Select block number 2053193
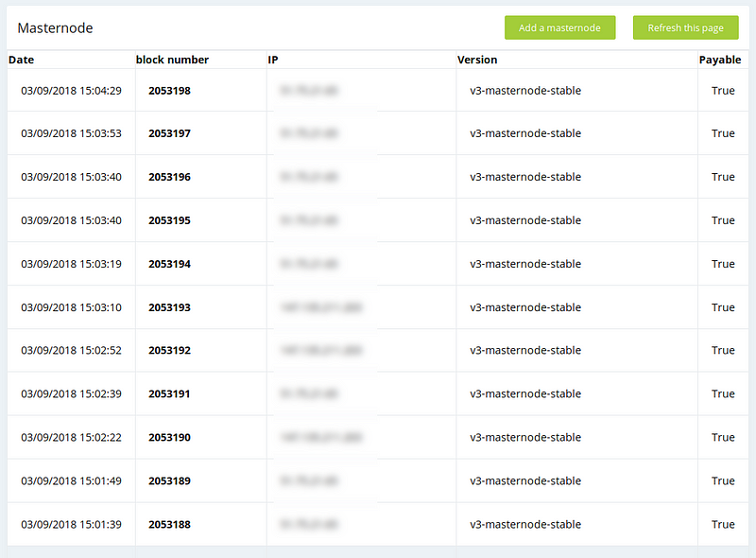756x558 pixels. 169,307
